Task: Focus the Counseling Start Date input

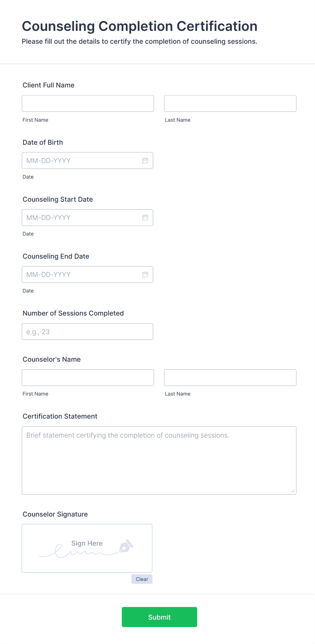Action: [81, 218]
